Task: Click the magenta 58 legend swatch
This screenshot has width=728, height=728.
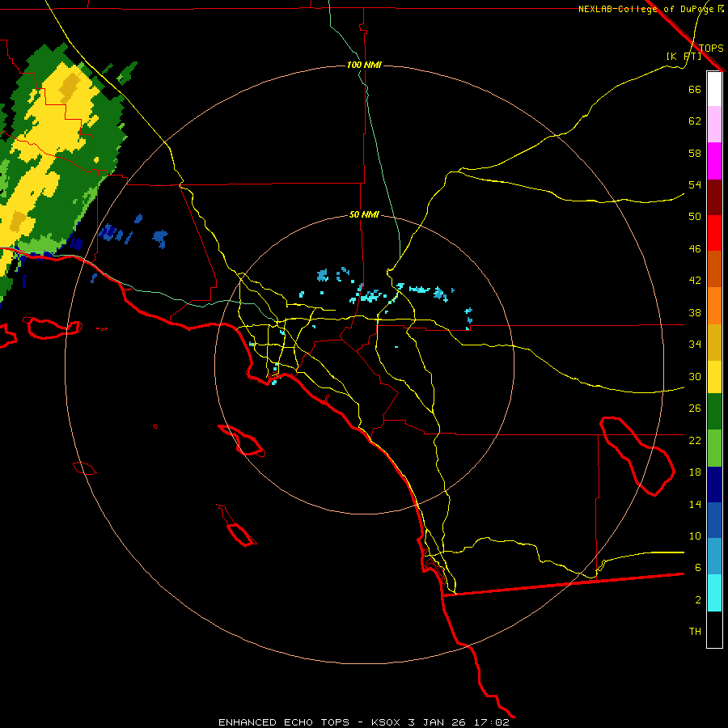Action: 714,161
